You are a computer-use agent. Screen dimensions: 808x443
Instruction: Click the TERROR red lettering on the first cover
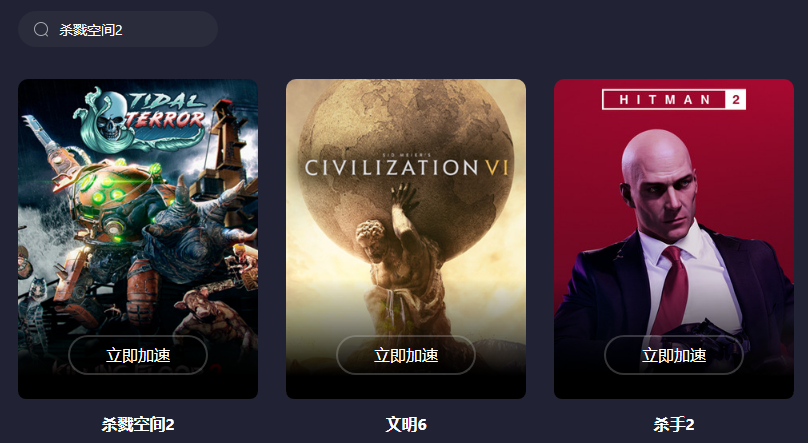coord(166,120)
